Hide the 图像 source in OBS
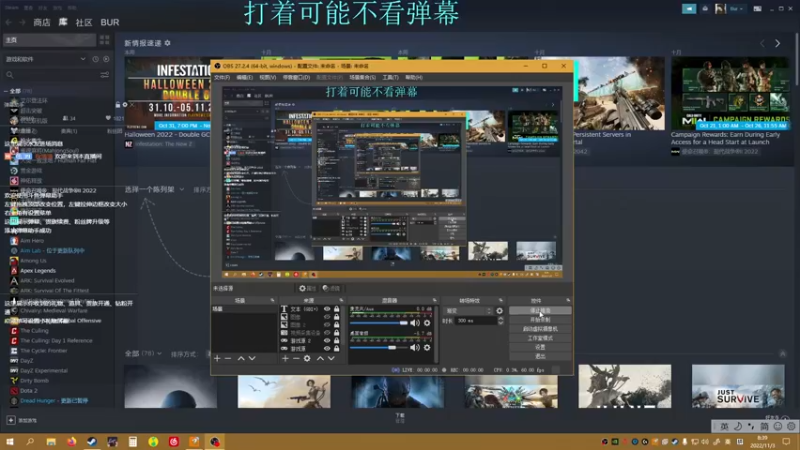This screenshot has height=450, width=800. point(327,317)
